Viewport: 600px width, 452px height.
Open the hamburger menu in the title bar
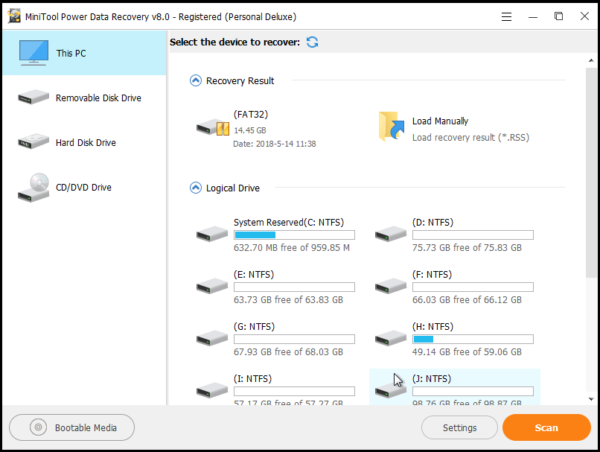[507, 16]
